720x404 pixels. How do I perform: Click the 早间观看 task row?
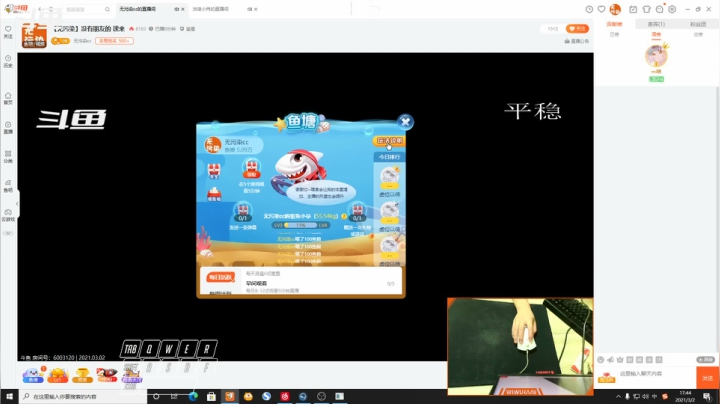[321, 286]
